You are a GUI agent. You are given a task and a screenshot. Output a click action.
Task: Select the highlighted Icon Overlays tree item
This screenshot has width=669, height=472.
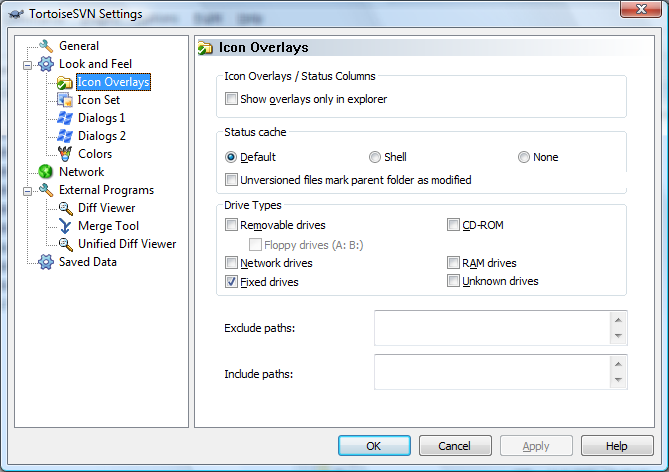pos(113,82)
